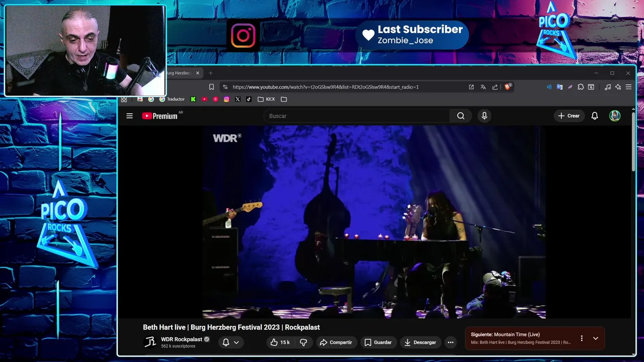The image size is (644, 362).
Task: Bookmark this page in the address bar
Action: [x=211, y=87]
